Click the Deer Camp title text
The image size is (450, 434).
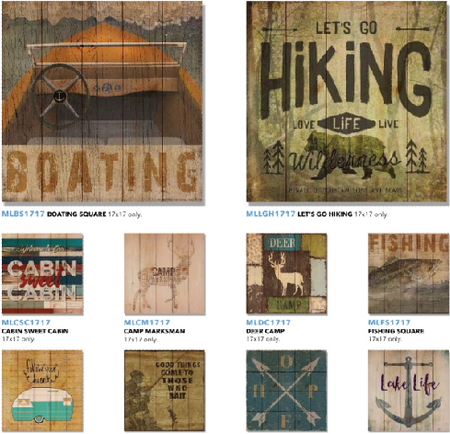(265, 331)
